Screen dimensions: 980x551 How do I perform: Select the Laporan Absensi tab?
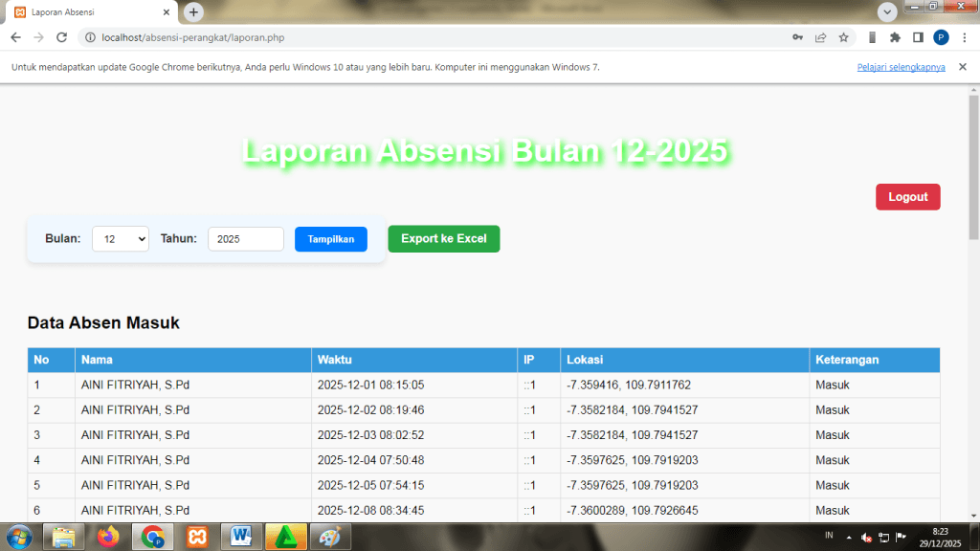click(91, 11)
